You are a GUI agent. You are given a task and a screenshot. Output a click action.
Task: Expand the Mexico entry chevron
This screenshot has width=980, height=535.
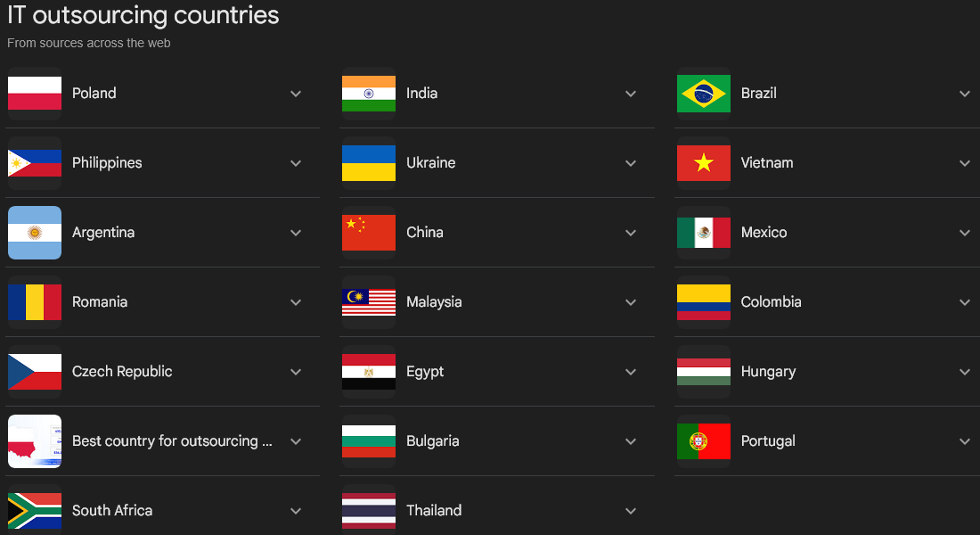(965, 233)
